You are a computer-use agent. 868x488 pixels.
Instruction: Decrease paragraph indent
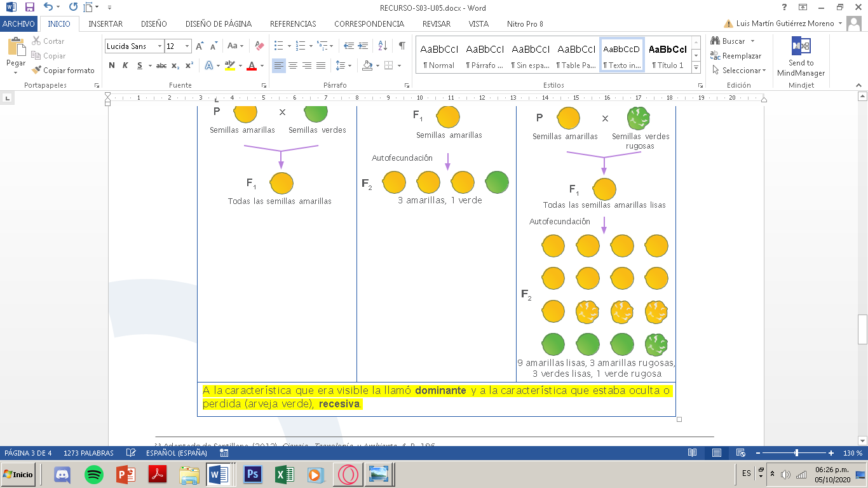[348, 46]
